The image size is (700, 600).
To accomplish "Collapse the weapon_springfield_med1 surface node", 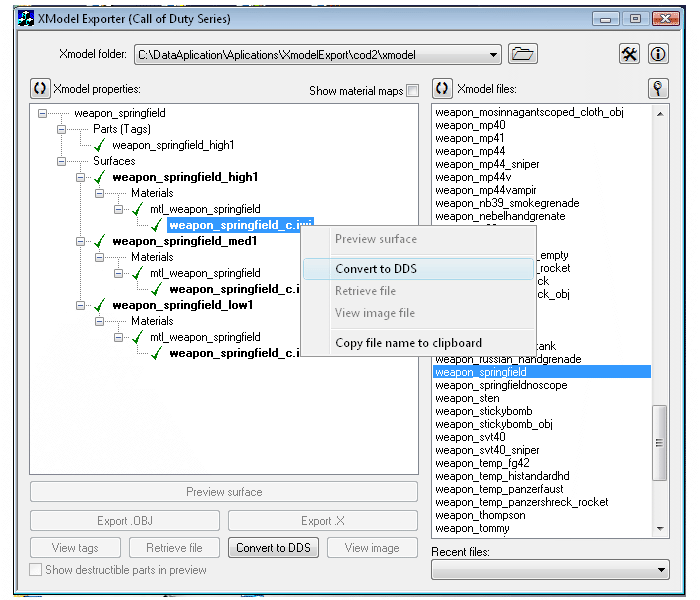I will tap(80, 242).
